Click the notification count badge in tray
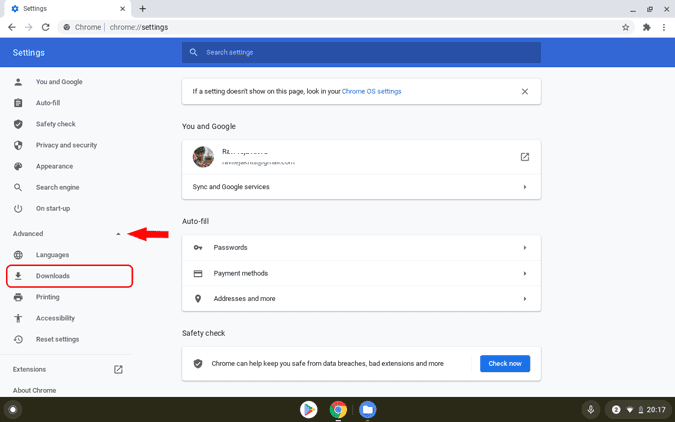 pyautogui.click(x=616, y=410)
